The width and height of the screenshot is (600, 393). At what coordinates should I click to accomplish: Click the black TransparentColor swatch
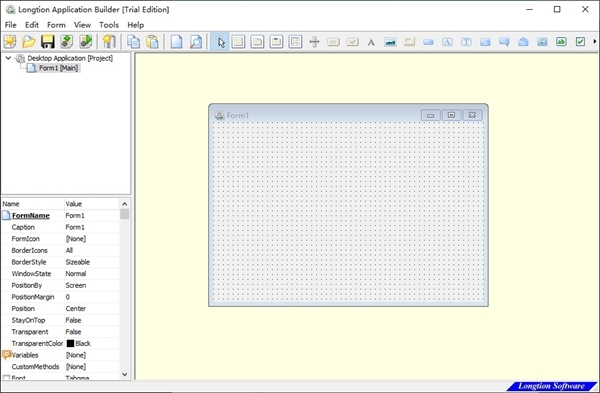(x=70, y=344)
